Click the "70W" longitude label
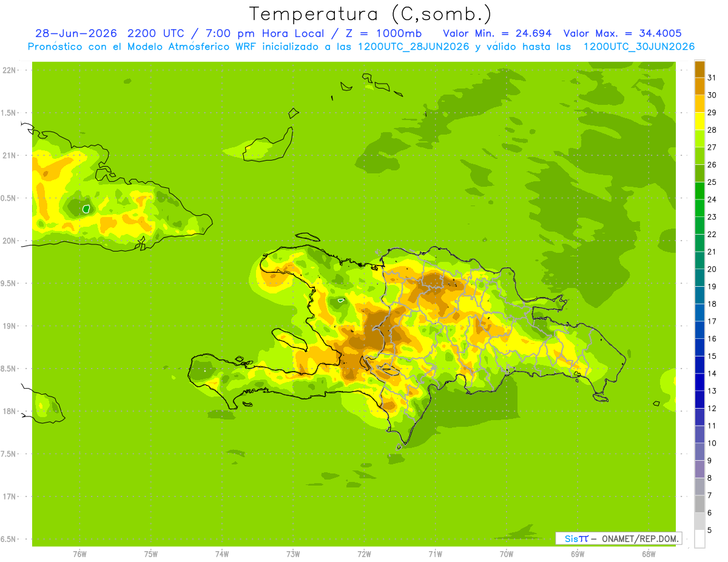The image size is (728, 562). (x=507, y=554)
